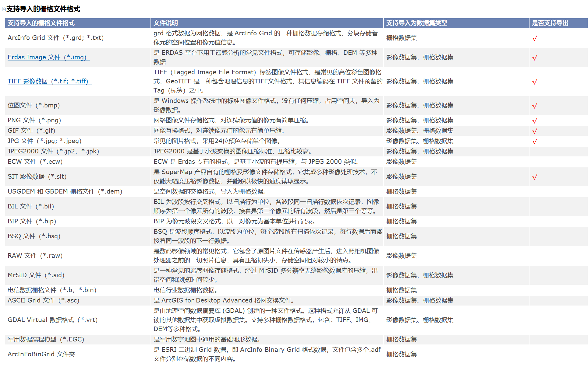588x367 pixels.
Task: Click the export check mark for Erdas Image row
Action: (x=534, y=58)
